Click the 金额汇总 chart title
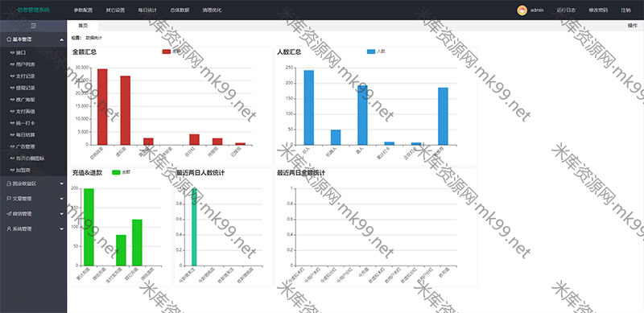The image size is (644, 313). coord(85,52)
